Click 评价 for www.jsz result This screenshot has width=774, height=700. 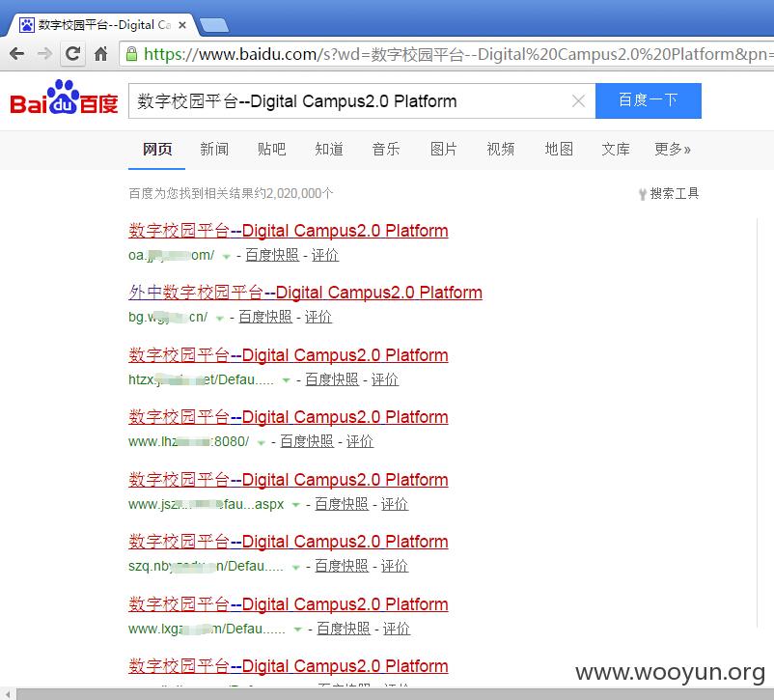[x=394, y=504]
